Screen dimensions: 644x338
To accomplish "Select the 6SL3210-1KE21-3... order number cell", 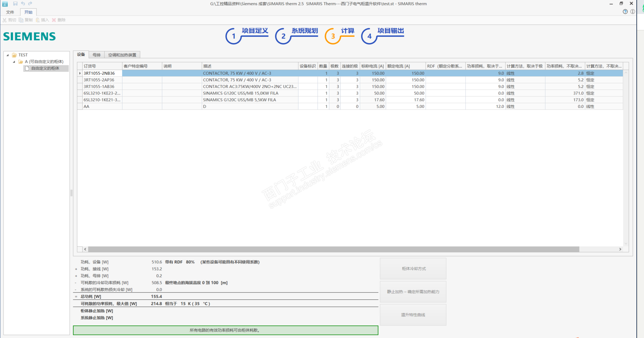I will pyautogui.click(x=102, y=100).
